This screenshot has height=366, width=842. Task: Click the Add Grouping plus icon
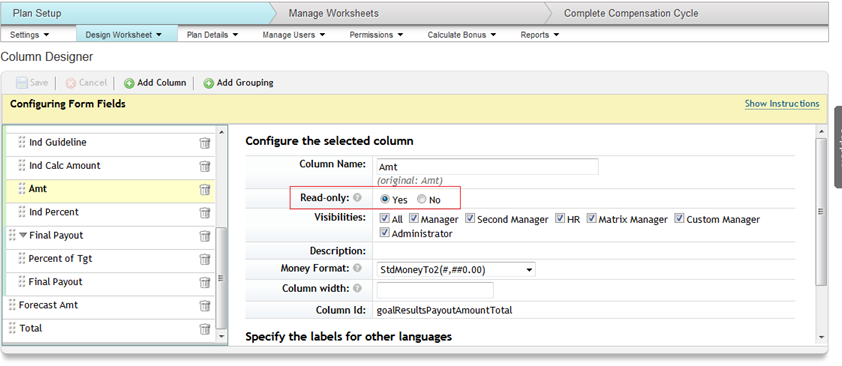click(208, 83)
